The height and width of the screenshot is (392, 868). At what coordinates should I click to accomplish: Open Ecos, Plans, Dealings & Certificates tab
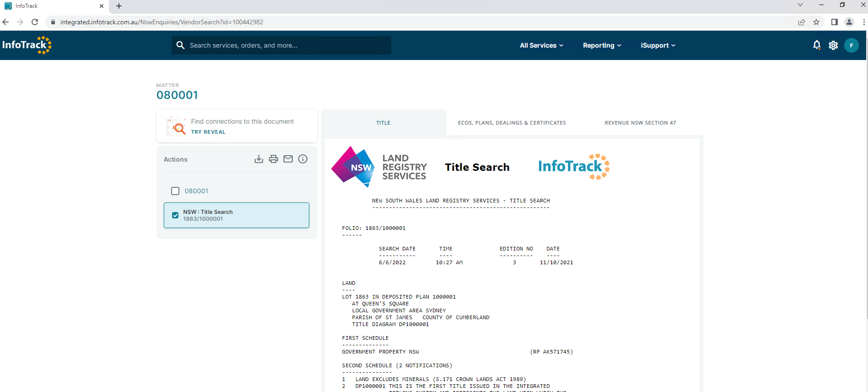[512, 123]
